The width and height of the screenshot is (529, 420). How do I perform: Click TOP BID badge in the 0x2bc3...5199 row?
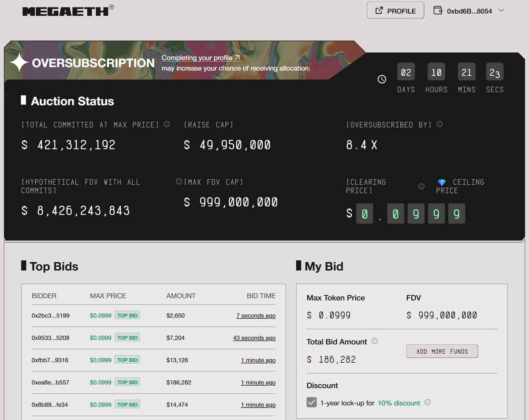coord(127,316)
